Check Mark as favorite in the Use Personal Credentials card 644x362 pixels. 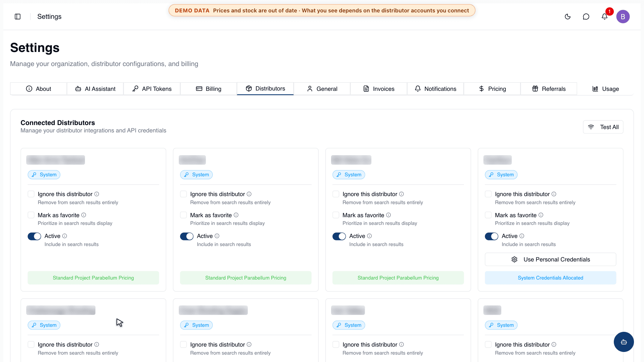(x=488, y=215)
